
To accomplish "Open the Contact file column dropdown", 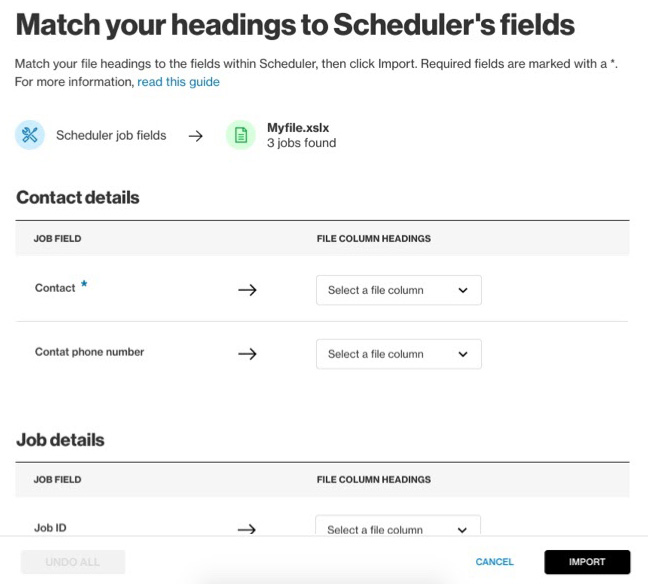I will point(398,290).
